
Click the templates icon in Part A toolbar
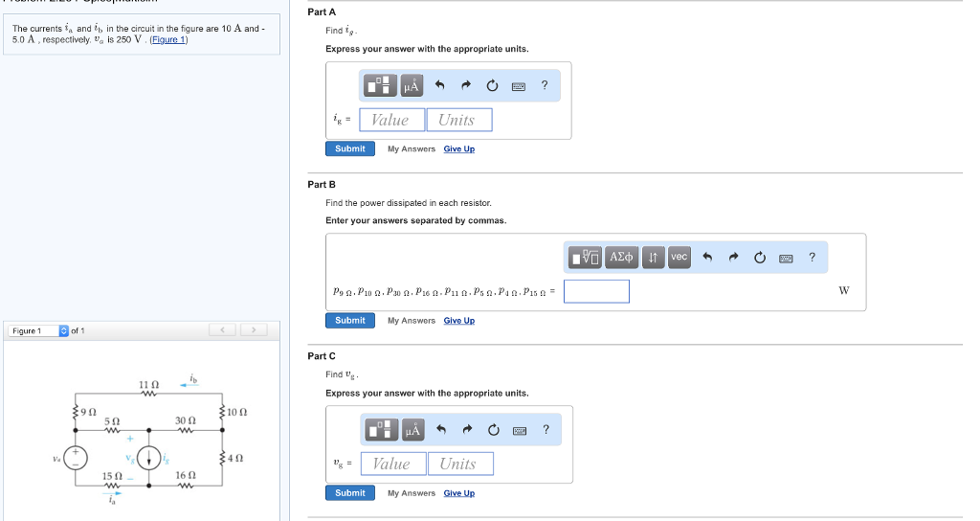coord(379,85)
